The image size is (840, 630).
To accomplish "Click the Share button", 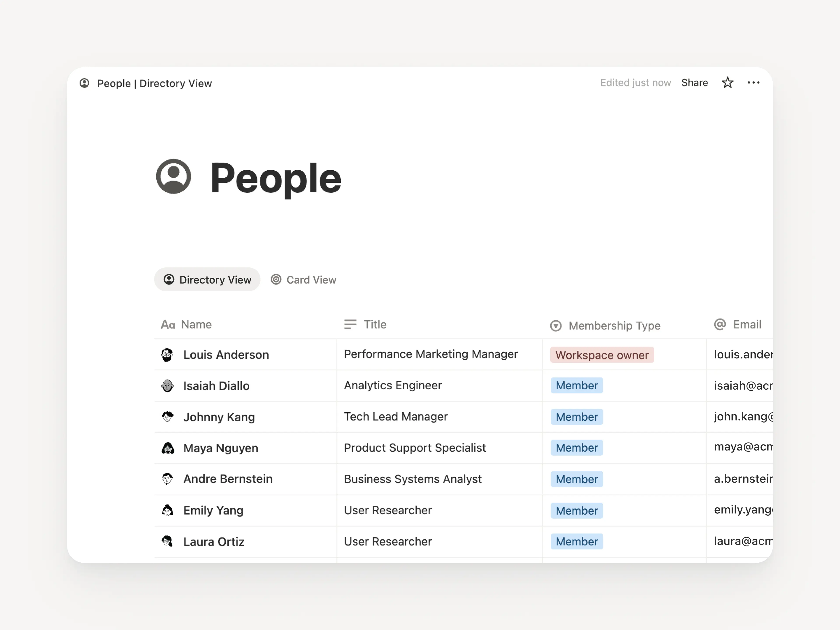I will coord(695,83).
